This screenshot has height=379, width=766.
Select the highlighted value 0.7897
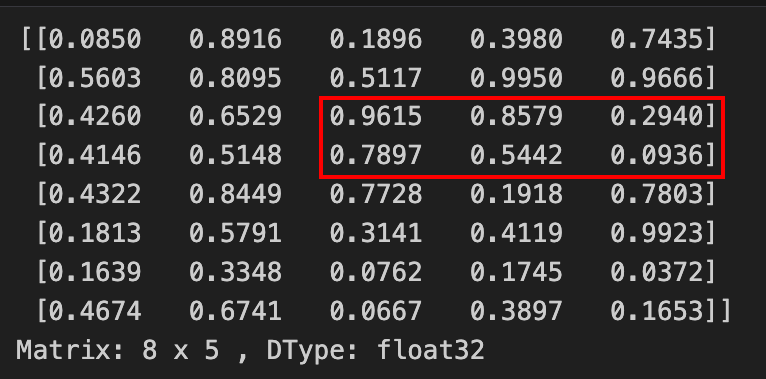pyautogui.click(x=375, y=155)
